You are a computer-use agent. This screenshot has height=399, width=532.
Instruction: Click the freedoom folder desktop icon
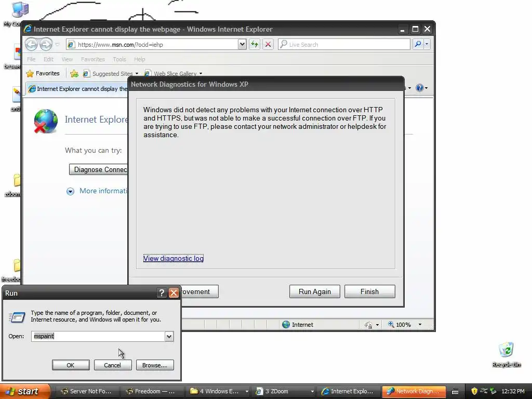(x=13, y=270)
